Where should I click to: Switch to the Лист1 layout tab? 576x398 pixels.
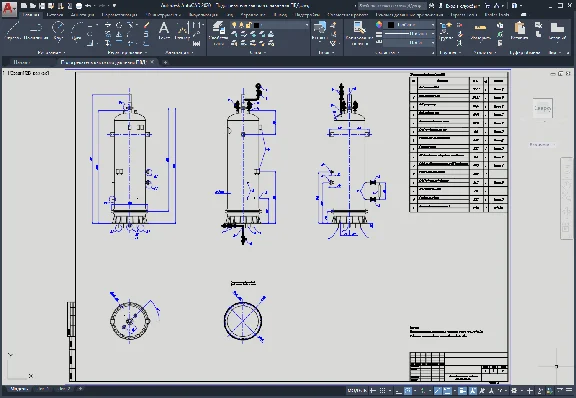43,389
